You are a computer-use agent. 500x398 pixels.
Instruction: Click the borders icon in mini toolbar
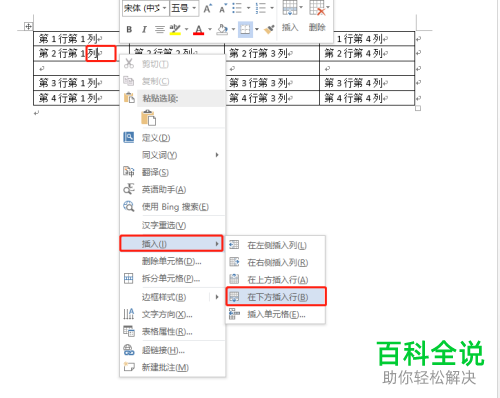pos(245,30)
